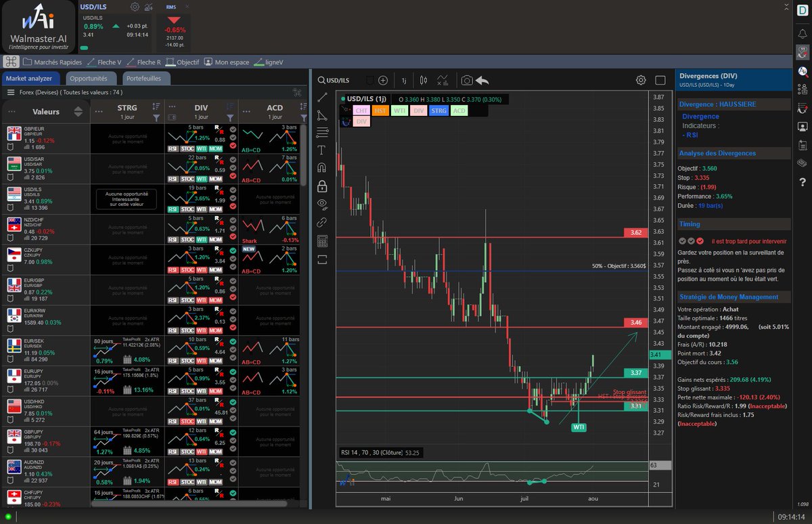Click the EUR/SEK row in values list
Image resolution: width=812 pixels, height=524 pixels.
[45, 350]
